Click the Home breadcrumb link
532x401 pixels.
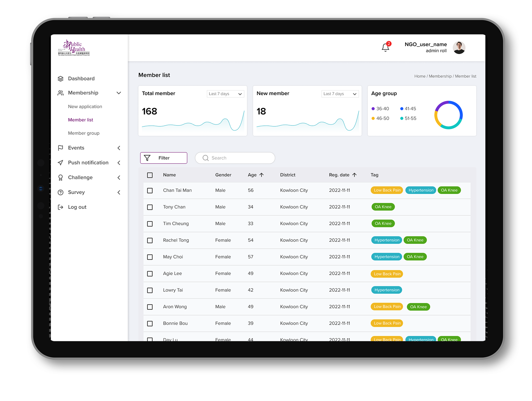click(420, 76)
